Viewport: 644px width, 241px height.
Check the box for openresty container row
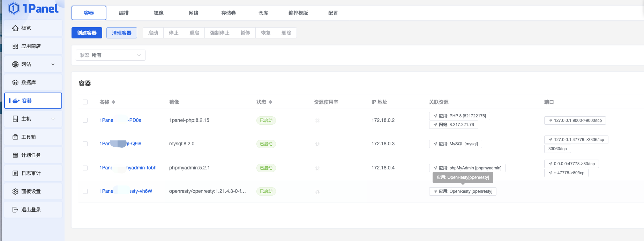pos(85,191)
